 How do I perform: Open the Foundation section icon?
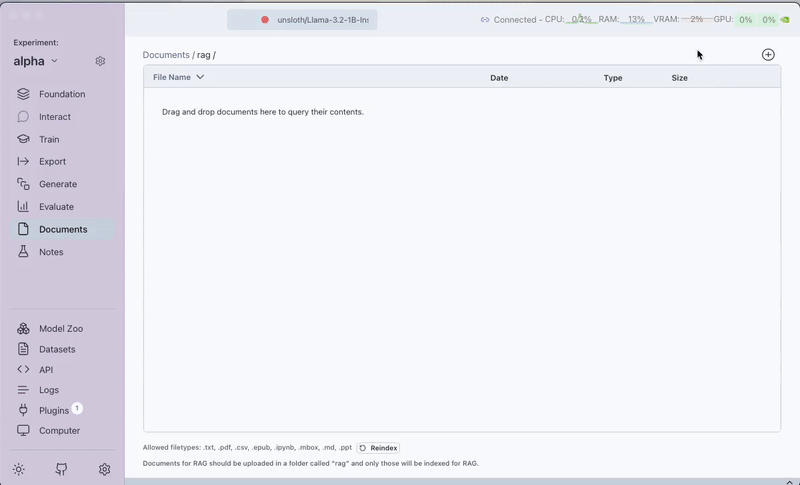[23, 94]
